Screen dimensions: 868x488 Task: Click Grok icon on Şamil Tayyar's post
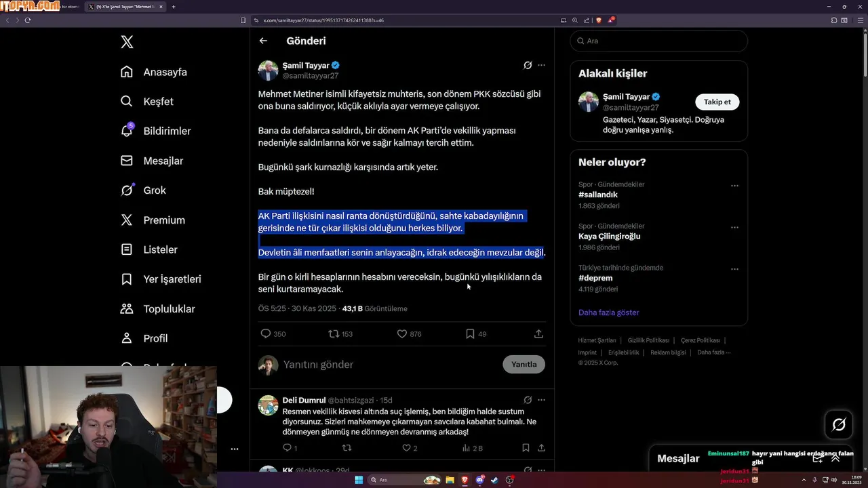click(x=528, y=66)
